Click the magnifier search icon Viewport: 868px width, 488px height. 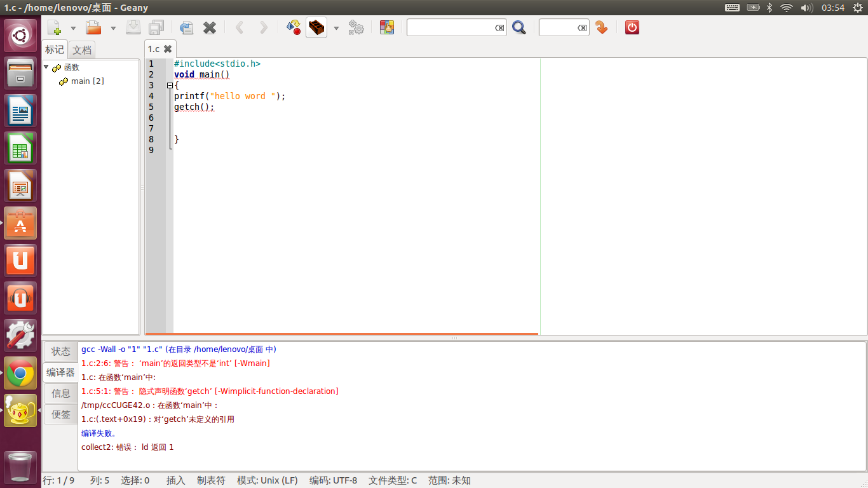pos(519,28)
